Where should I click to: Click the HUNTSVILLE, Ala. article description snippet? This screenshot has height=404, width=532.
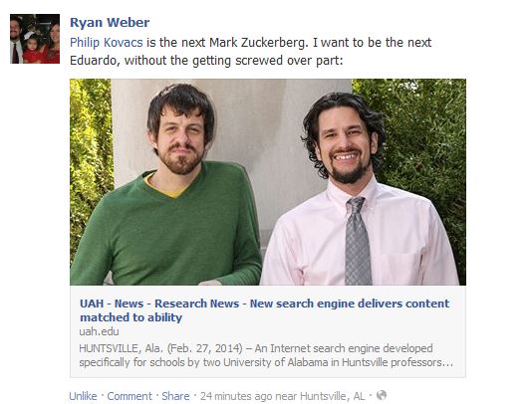pos(266,355)
